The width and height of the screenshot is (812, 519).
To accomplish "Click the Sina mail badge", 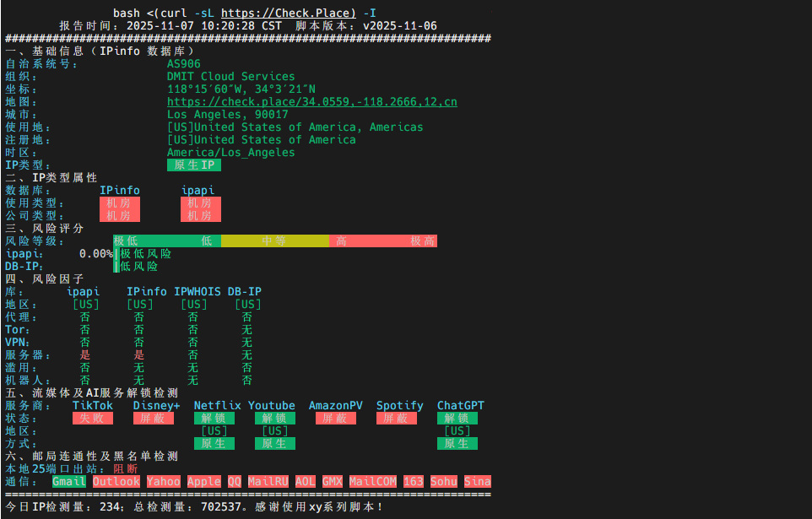I will coord(478,482).
